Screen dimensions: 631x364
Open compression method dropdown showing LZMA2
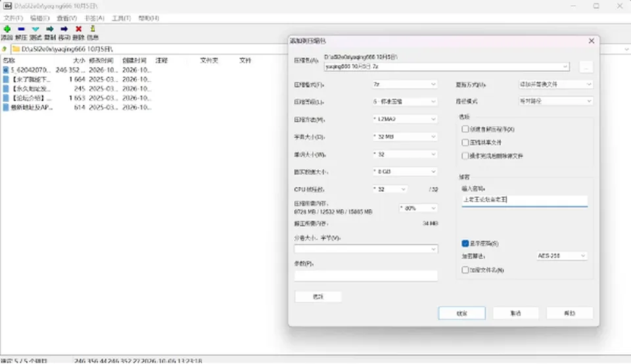point(404,120)
